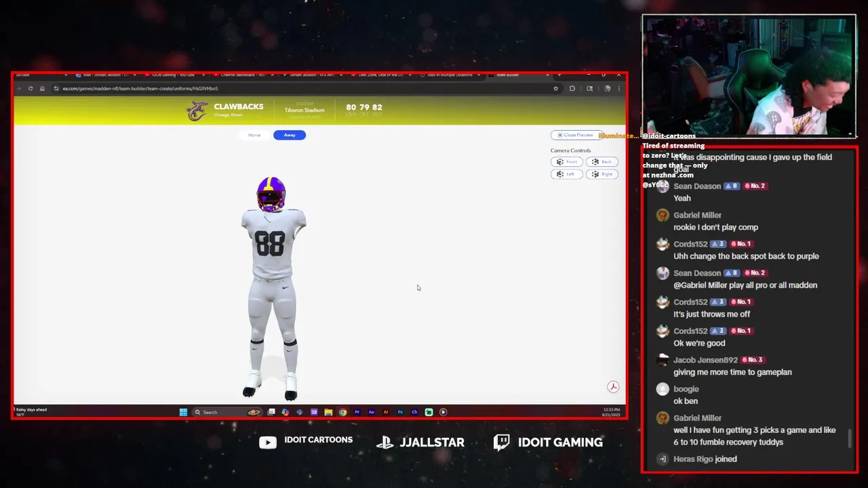This screenshot has height=488, width=868.
Task: Open the Chrome three-dot menu
Action: (618, 88)
